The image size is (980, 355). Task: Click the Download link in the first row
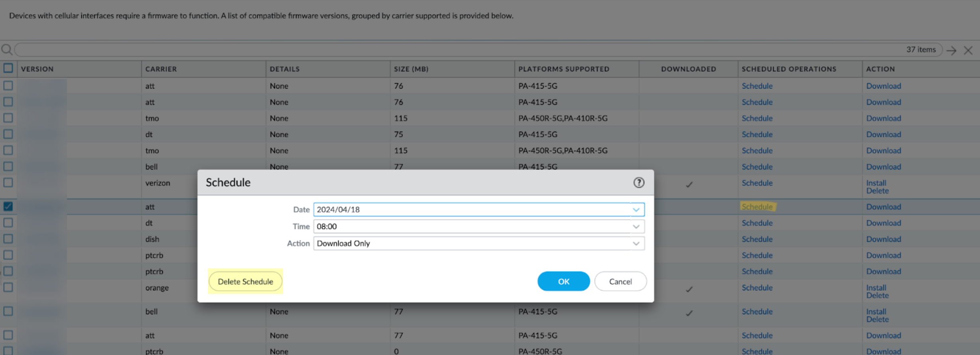click(883, 86)
